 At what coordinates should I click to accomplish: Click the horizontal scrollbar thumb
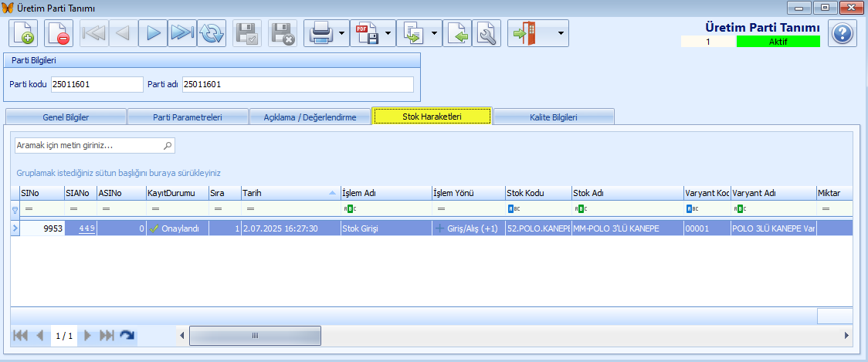(255, 336)
